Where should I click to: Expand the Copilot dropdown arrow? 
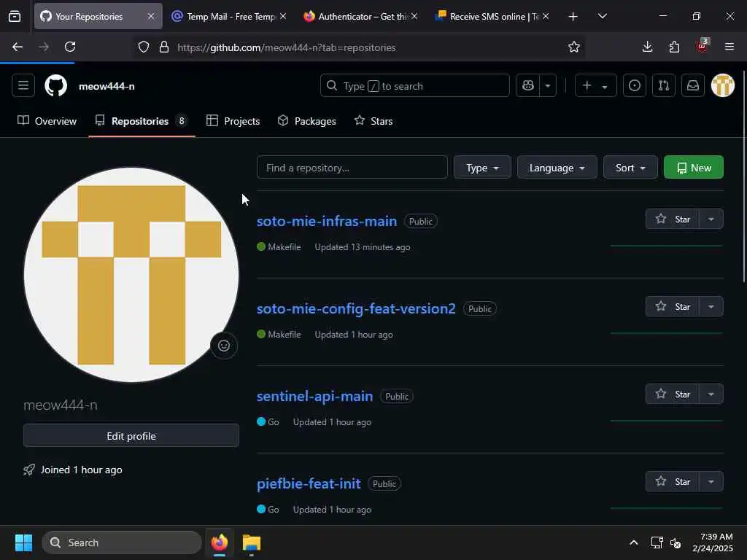pos(548,86)
